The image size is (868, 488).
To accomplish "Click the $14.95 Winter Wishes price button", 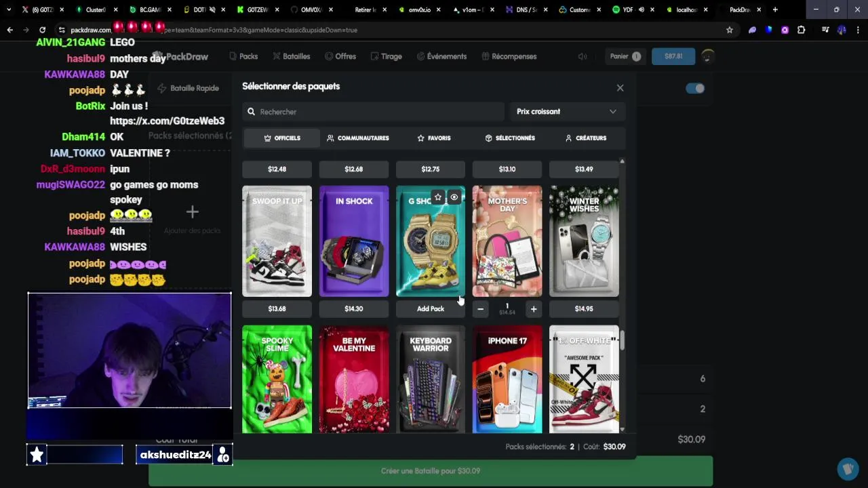I will [584, 309].
